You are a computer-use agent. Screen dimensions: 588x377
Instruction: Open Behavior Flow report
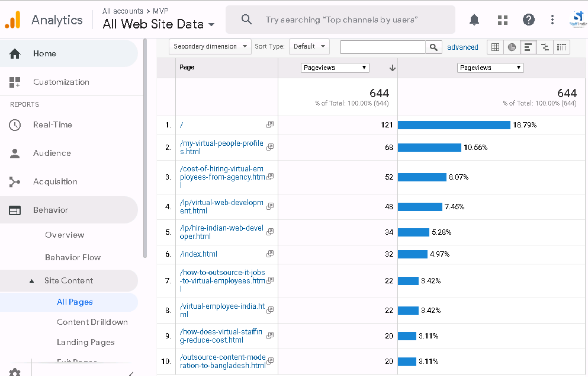pyautogui.click(x=73, y=257)
